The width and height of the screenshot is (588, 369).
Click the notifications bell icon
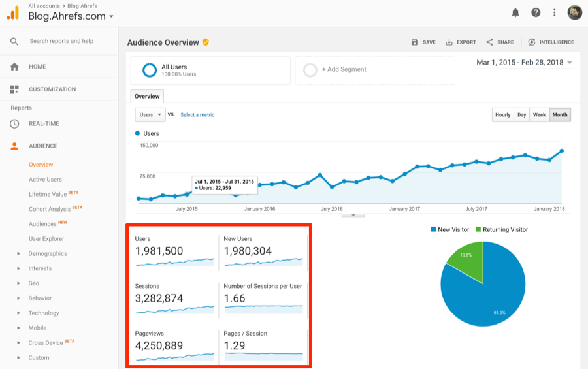tap(515, 12)
